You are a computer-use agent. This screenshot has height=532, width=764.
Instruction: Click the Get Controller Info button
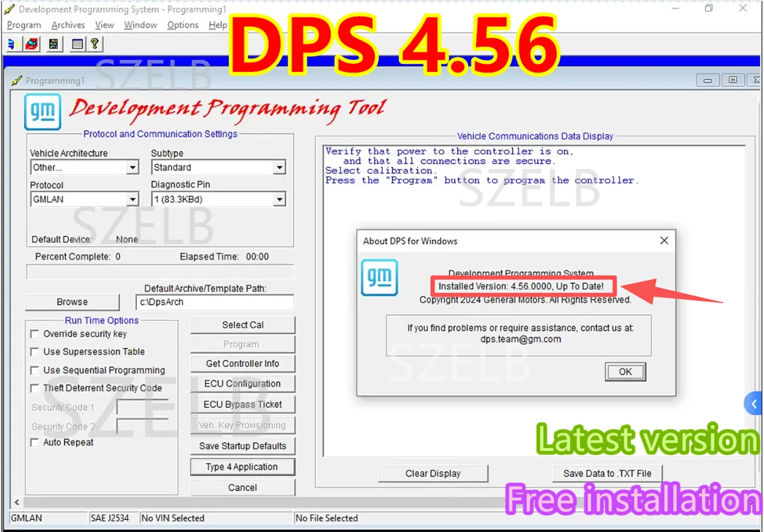243,364
